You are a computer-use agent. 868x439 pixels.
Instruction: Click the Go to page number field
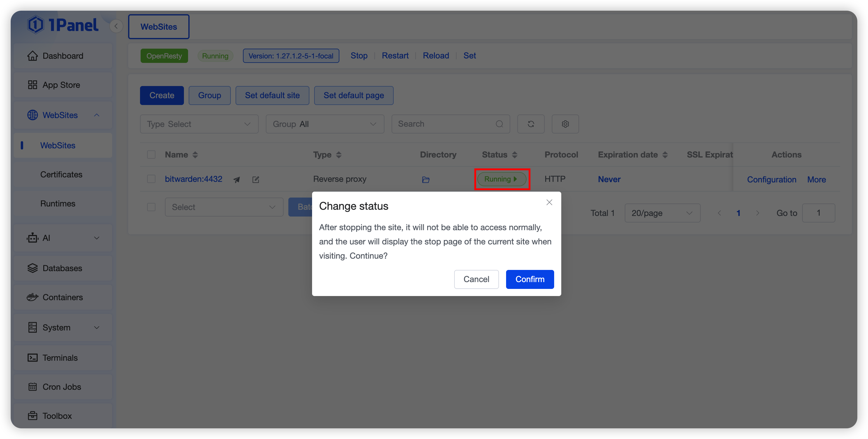818,213
